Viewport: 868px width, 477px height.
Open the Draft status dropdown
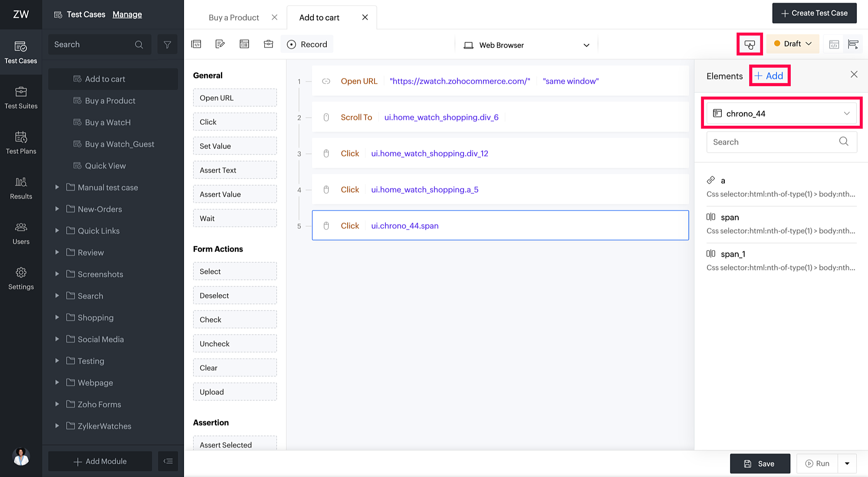792,44
